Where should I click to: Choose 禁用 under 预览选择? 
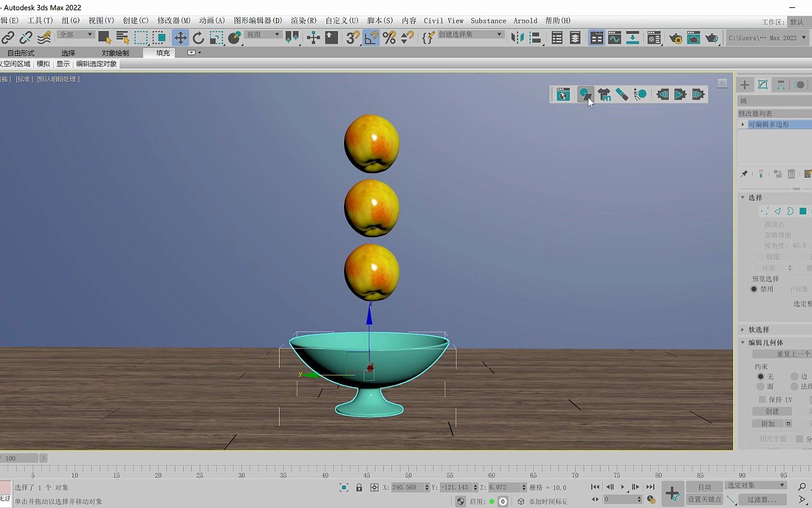pyautogui.click(x=754, y=289)
